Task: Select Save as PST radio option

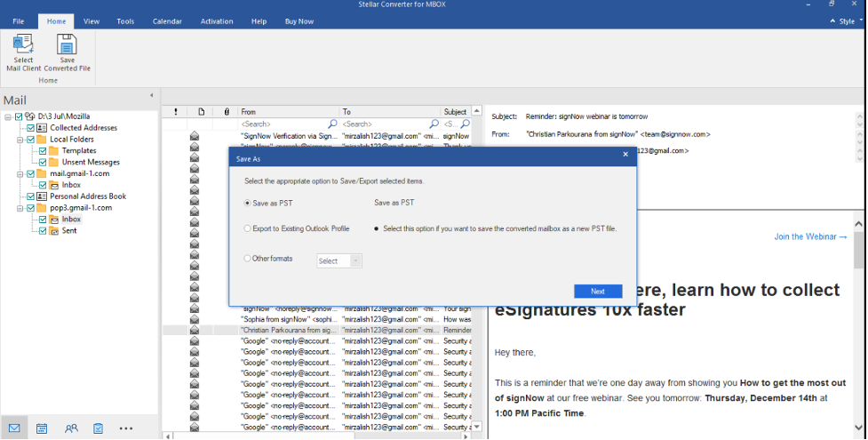Action: (248, 204)
